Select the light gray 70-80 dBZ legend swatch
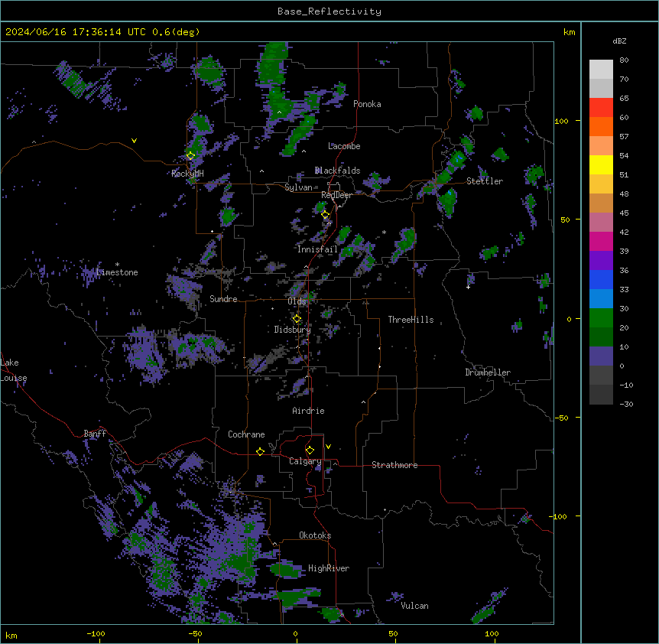Viewport: 659px width, 644px height. [x=601, y=70]
